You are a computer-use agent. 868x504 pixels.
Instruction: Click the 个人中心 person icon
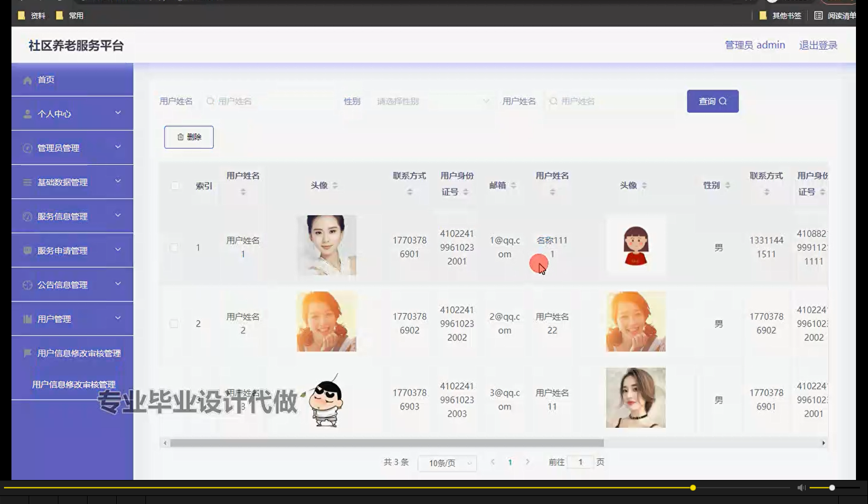click(27, 113)
